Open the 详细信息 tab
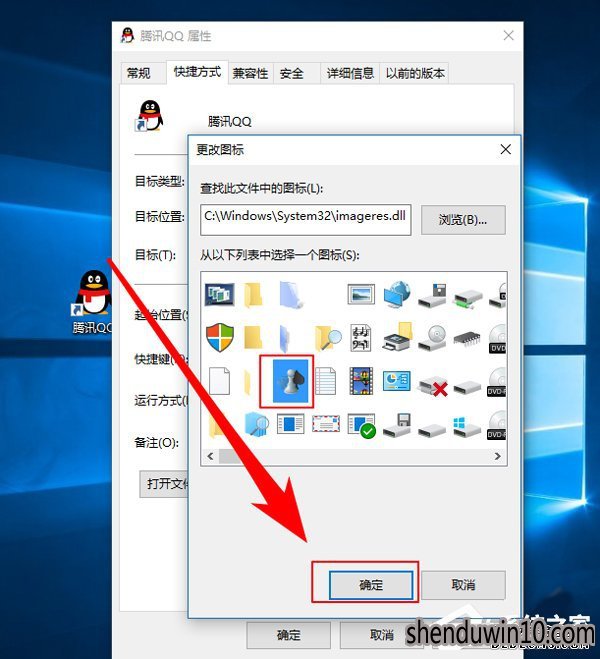Viewport: 600px width, 659px height. (x=350, y=74)
